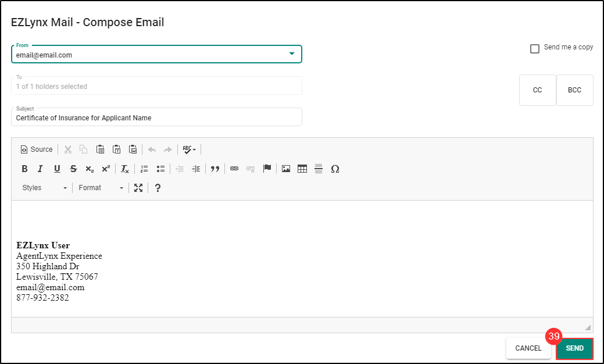The image size is (604, 364).
Task: Click the Decrease Indent icon
Action: click(x=180, y=169)
